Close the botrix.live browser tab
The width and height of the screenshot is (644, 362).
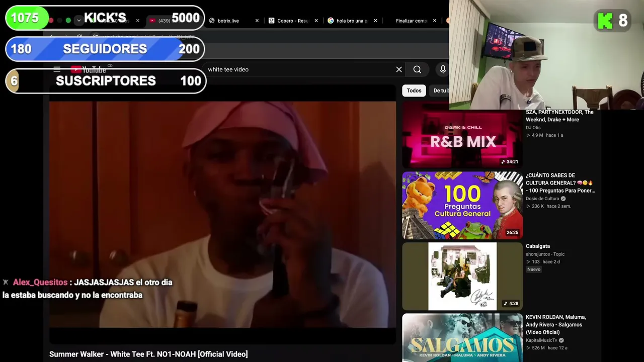coord(257,21)
